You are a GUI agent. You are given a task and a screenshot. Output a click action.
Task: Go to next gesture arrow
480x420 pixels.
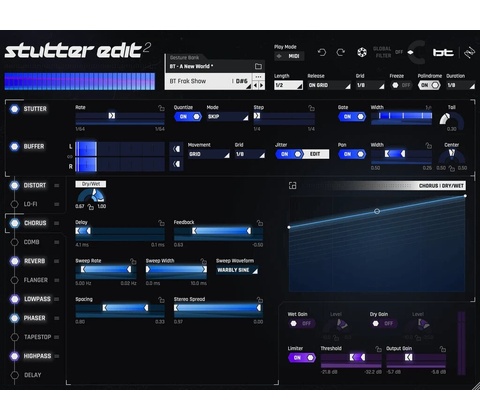pyautogui.click(x=261, y=85)
